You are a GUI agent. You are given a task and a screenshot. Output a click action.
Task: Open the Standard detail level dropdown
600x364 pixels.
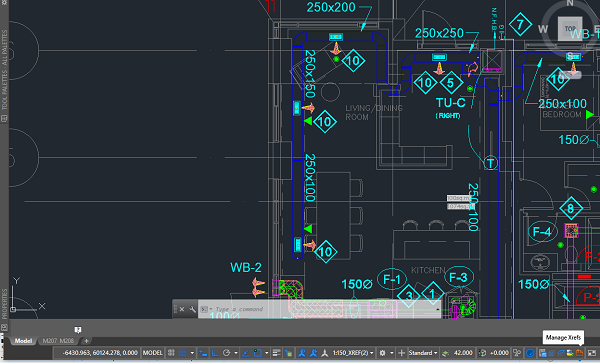(x=423, y=353)
